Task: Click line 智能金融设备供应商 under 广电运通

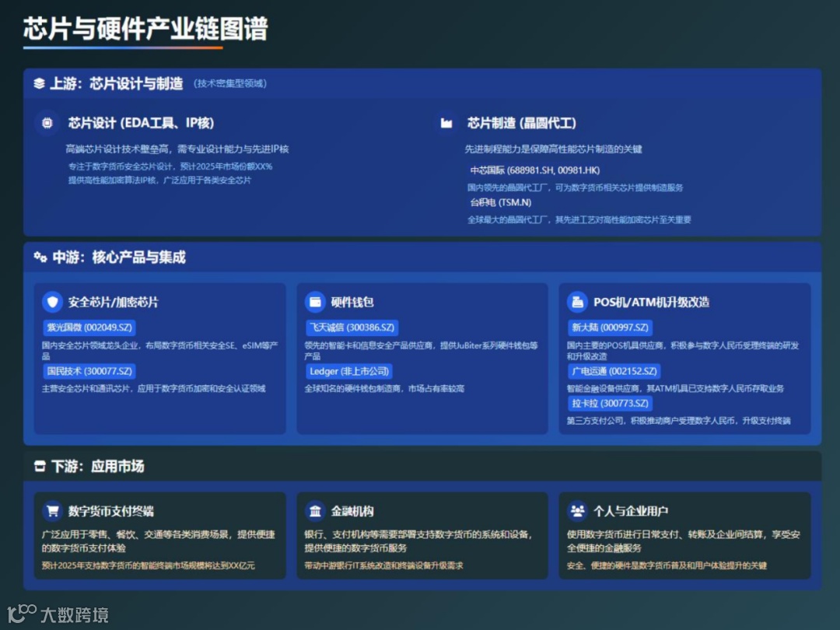Action: point(676,388)
